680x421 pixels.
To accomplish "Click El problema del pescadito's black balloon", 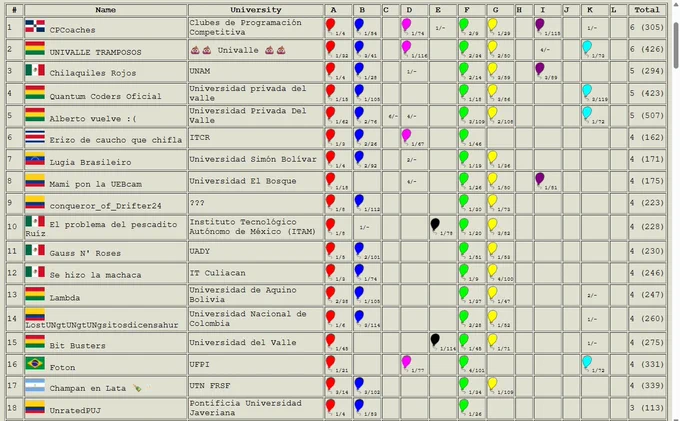I will point(435,225).
